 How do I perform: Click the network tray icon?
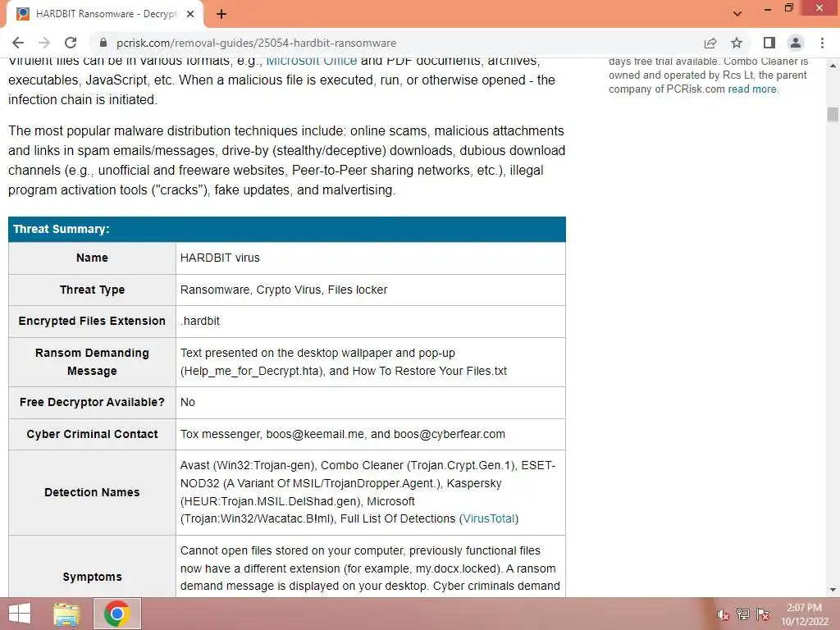point(743,614)
